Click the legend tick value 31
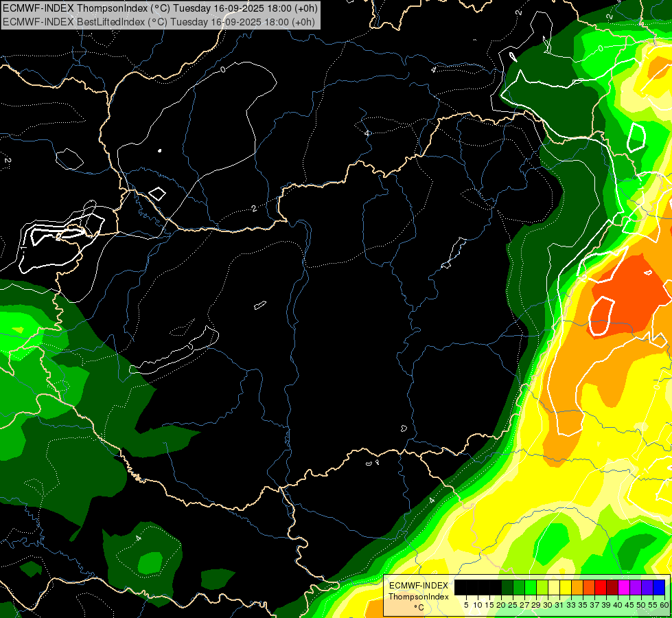This screenshot has height=618, width=672. [559, 605]
